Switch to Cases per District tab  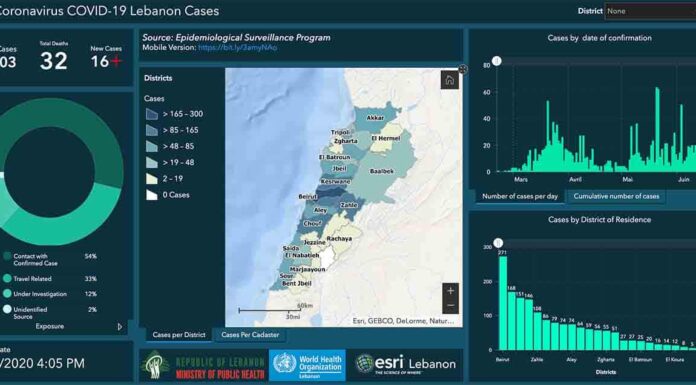tap(179, 335)
